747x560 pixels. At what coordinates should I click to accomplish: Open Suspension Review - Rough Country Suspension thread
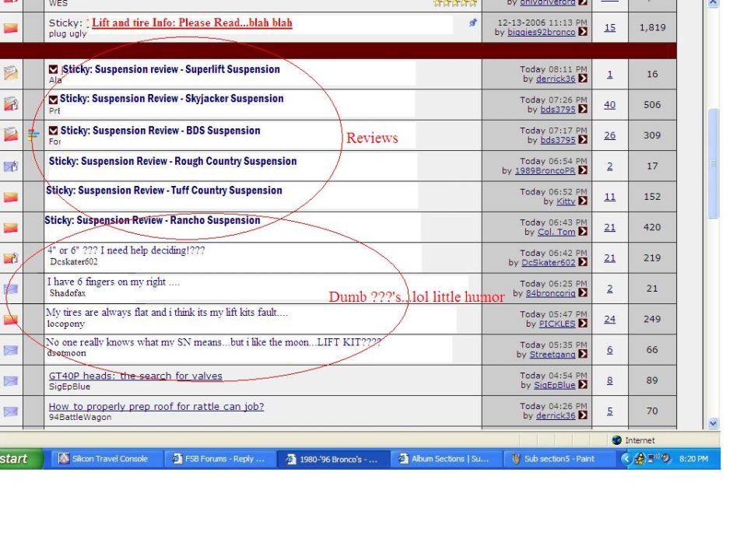(173, 161)
